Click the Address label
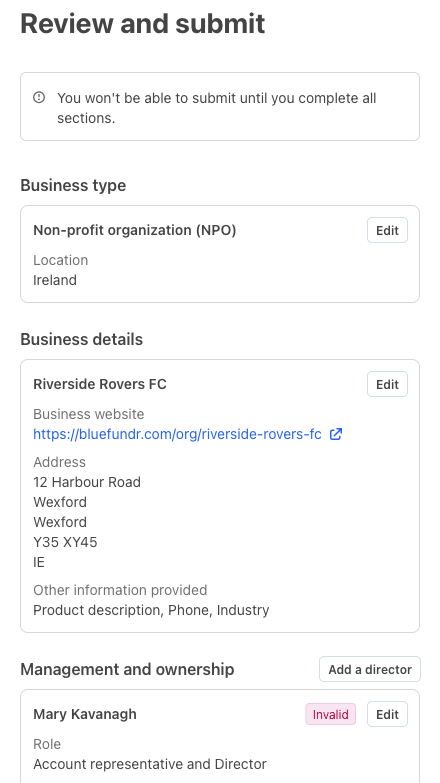 tap(59, 462)
